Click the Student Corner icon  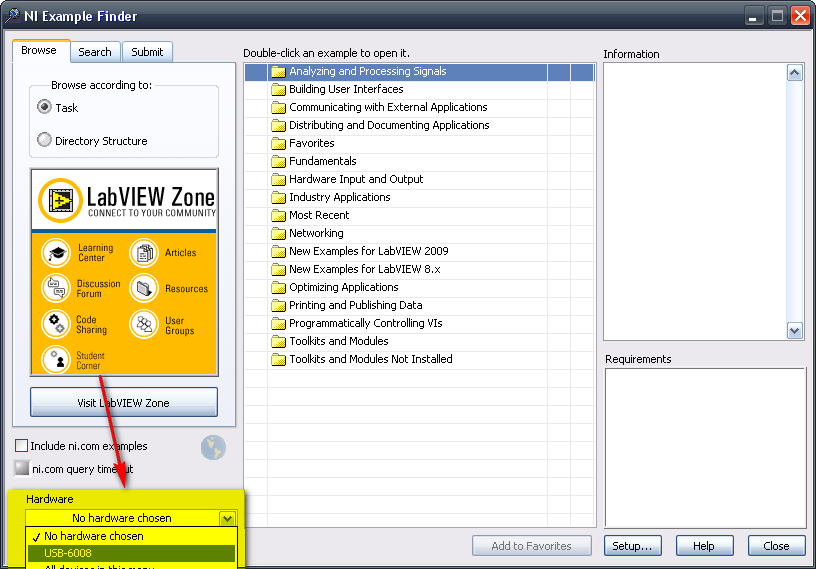coord(56,359)
